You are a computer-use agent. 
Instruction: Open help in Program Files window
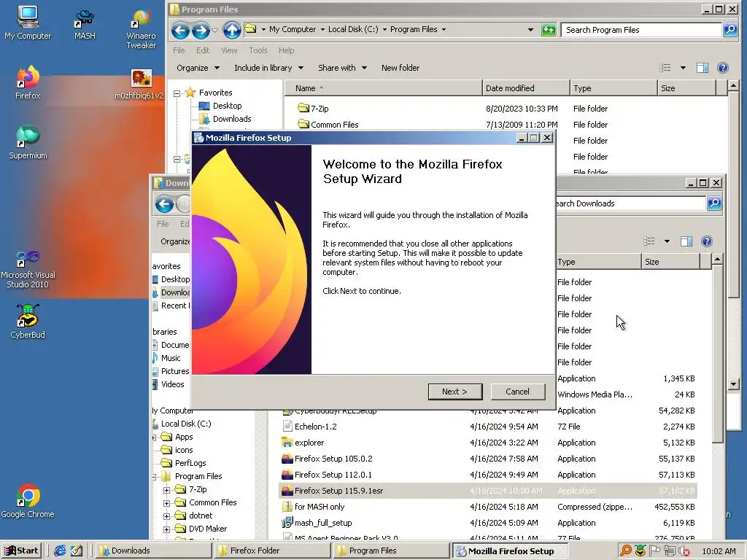[x=723, y=68]
